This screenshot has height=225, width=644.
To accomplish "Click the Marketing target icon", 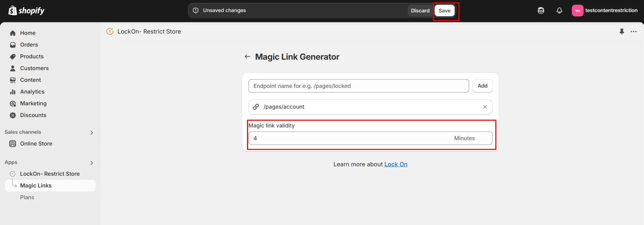I will [x=13, y=103].
